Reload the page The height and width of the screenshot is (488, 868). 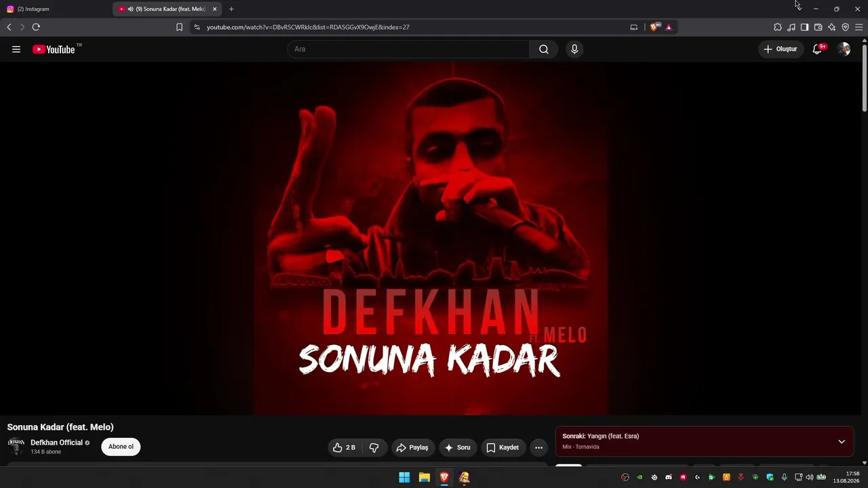pyautogui.click(x=36, y=27)
